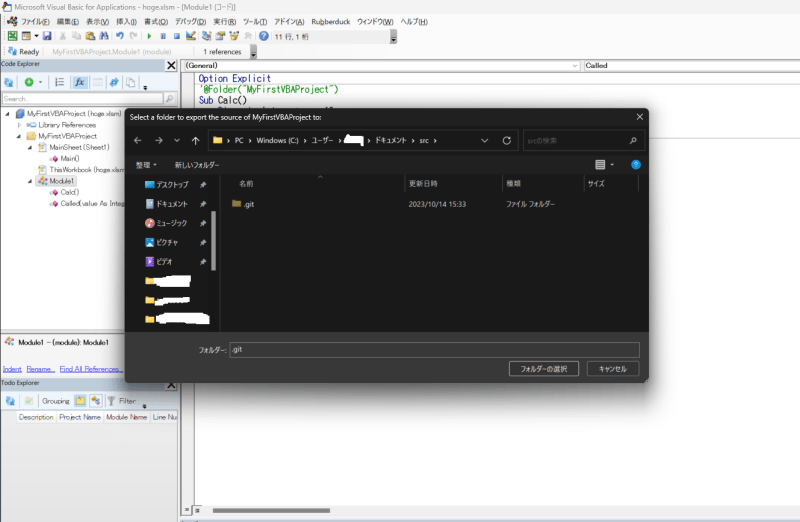Open the ファイル(F) menu

[35, 22]
